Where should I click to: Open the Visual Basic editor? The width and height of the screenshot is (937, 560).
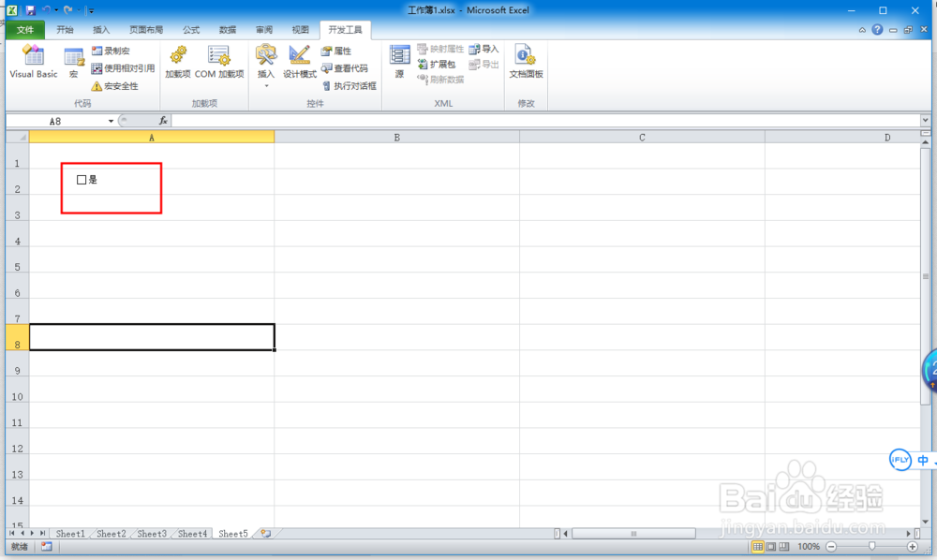pos(34,62)
